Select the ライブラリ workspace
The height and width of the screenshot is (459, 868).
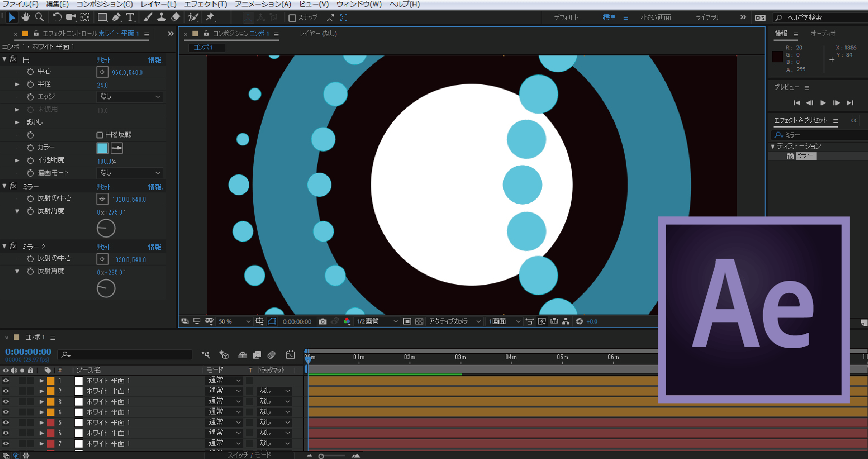coord(707,17)
